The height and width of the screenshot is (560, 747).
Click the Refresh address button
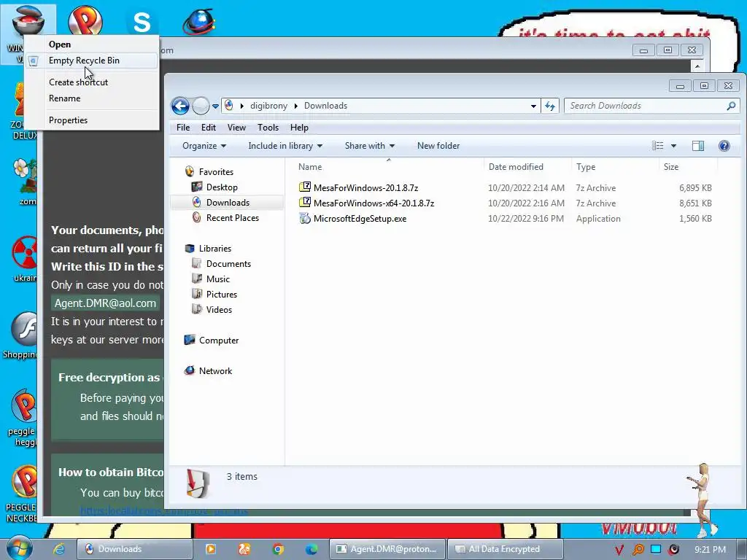click(550, 106)
